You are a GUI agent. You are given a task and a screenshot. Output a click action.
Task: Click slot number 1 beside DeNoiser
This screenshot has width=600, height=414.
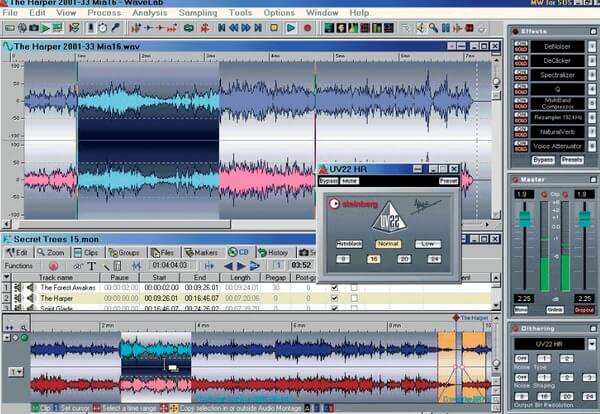tap(592, 47)
